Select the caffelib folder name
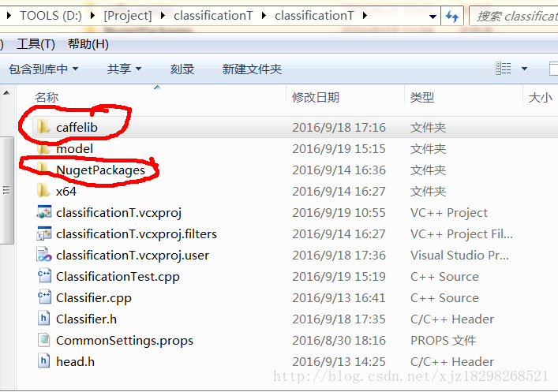The width and height of the screenshot is (558, 392). [x=77, y=127]
